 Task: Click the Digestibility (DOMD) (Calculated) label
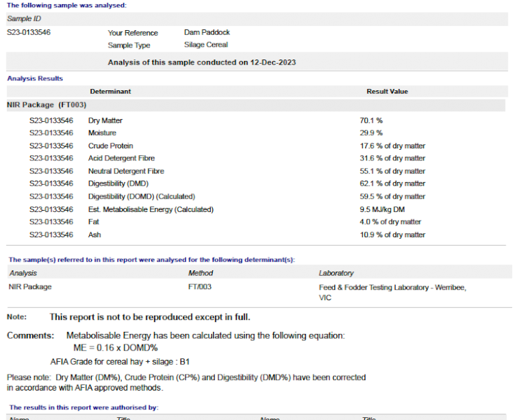tap(142, 197)
